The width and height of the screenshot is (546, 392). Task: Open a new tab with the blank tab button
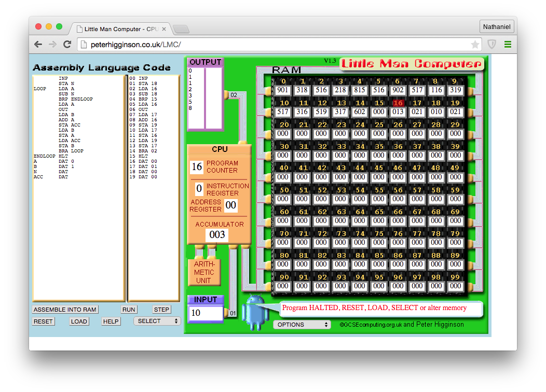(180, 29)
